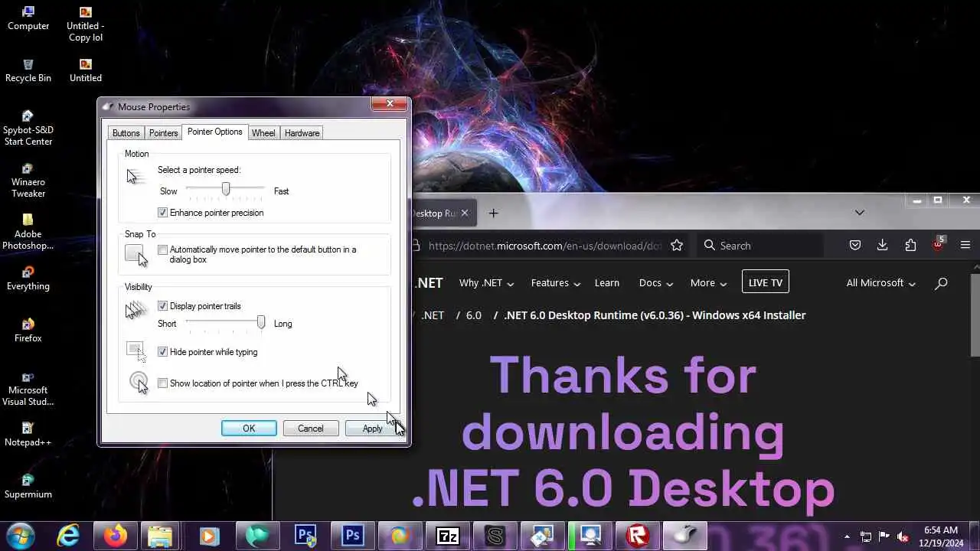Select the Spybot-S&D Start Center desktop icon
The width and height of the screenshot is (980, 551).
pos(28,128)
